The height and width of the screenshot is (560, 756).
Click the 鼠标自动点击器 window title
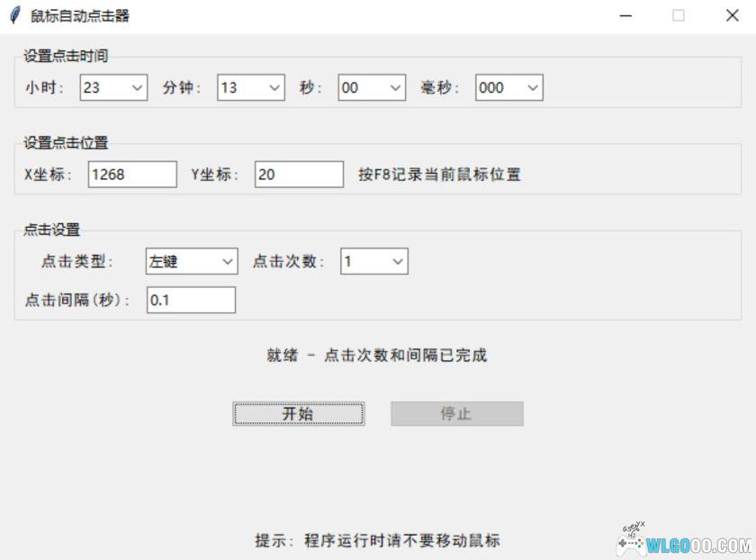(78, 15)
